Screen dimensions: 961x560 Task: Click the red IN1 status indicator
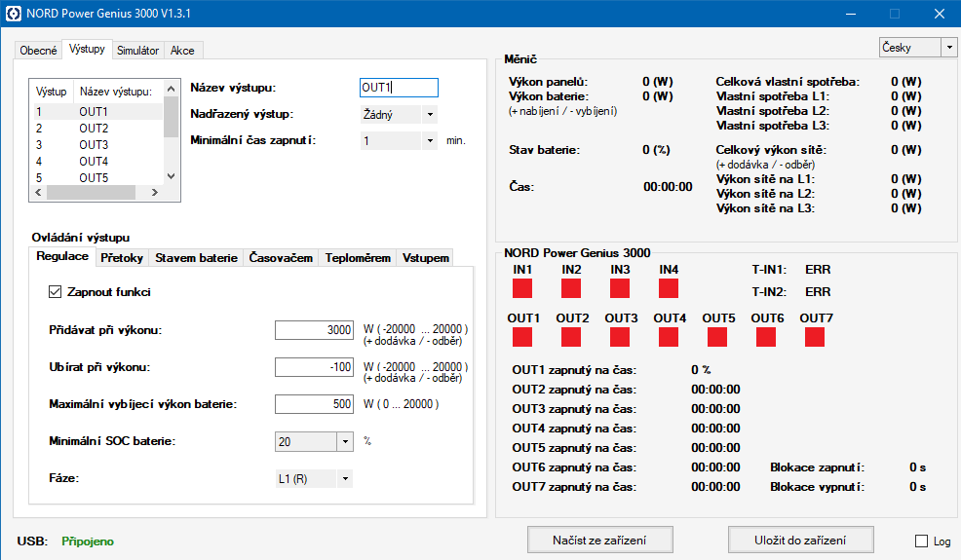point(522,288)
